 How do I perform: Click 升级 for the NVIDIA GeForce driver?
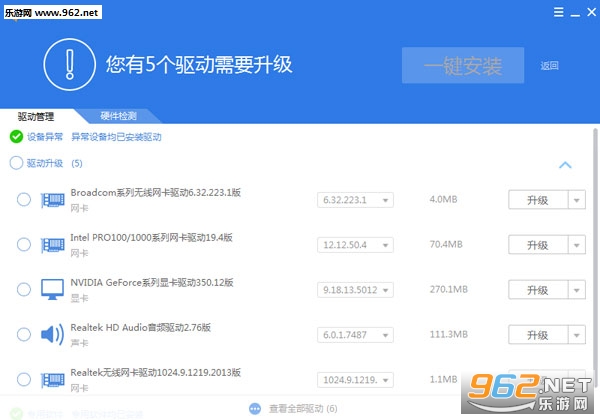[538, 290]
